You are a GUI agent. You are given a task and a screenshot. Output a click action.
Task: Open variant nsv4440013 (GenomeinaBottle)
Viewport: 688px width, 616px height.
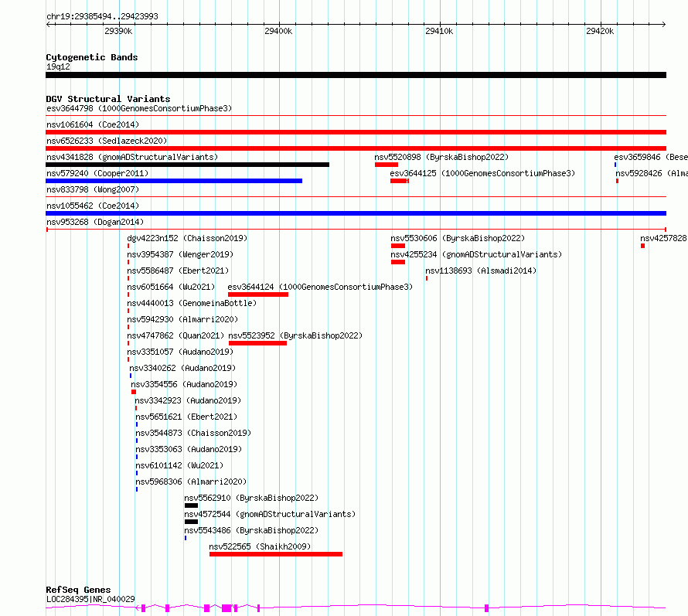191,303
